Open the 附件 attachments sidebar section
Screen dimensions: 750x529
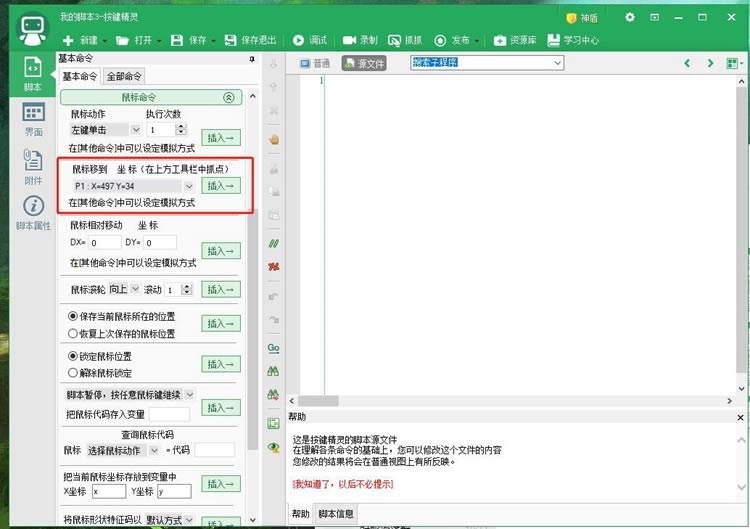pos(32,166)
